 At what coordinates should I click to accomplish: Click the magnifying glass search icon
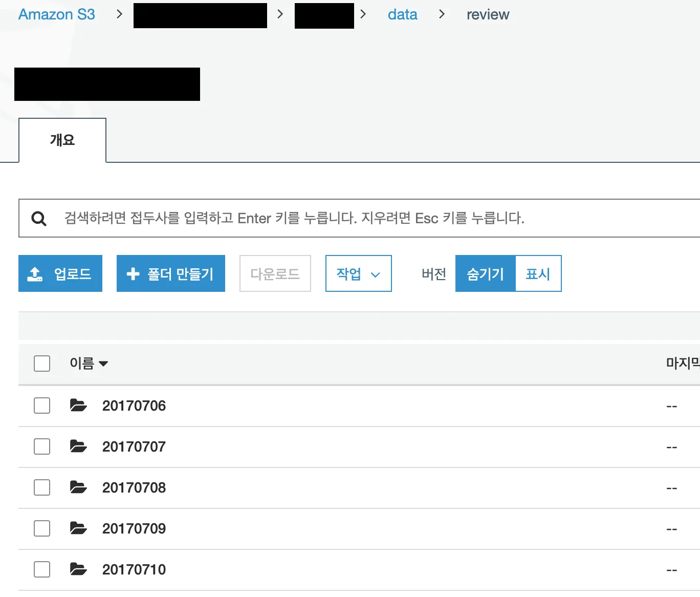(39, 219)
